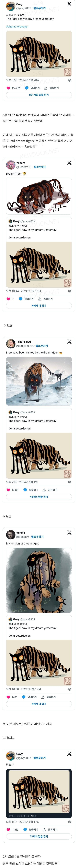This screenshot has height=868, width=78.
Task: Follow @govy9807 via 팔로우하기 on first tweet
Action: tap(39, 8)
